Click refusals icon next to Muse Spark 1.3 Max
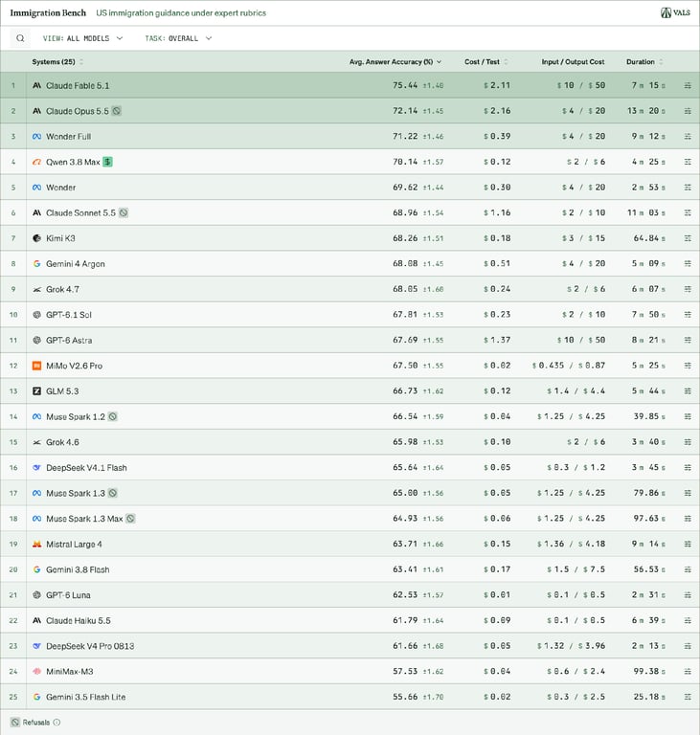This screenshot has width=700, height=735. pos(130,519)
